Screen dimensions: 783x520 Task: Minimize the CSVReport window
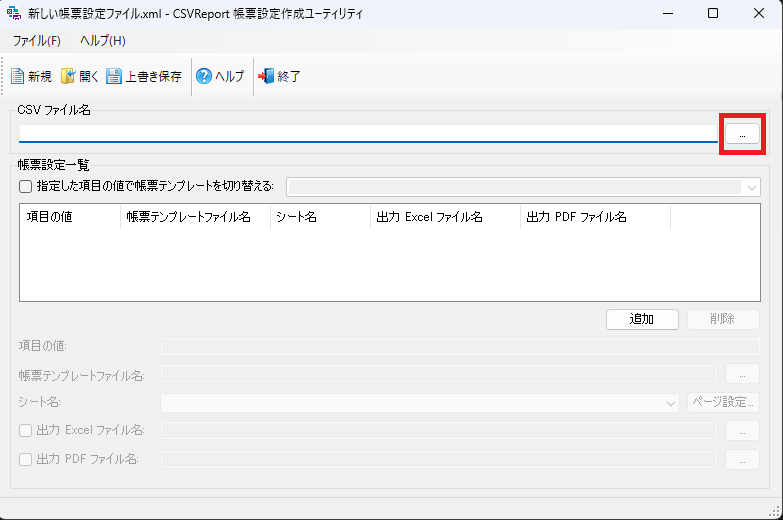[668, 13]
